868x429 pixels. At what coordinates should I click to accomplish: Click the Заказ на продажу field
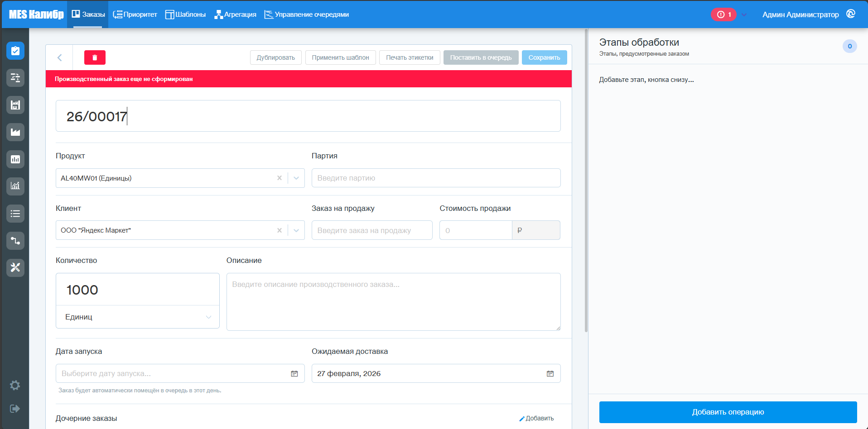pos(372,230)
